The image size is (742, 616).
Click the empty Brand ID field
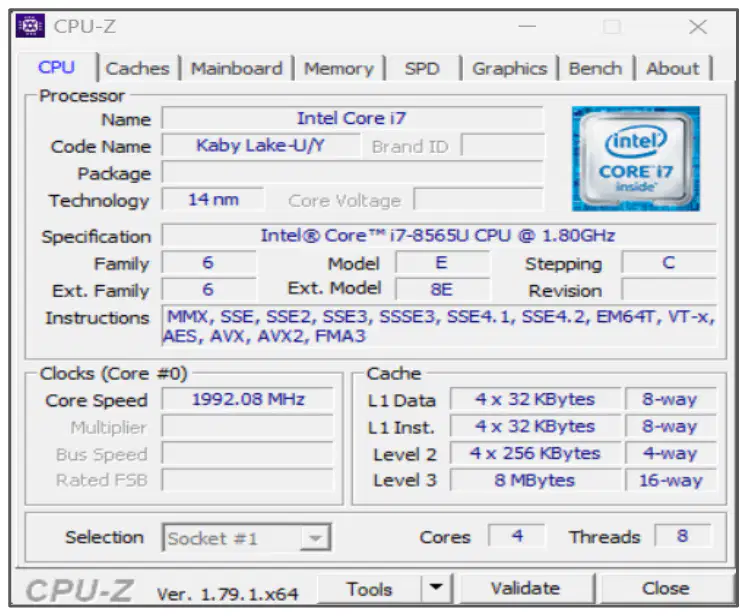[x=503, y=145]
